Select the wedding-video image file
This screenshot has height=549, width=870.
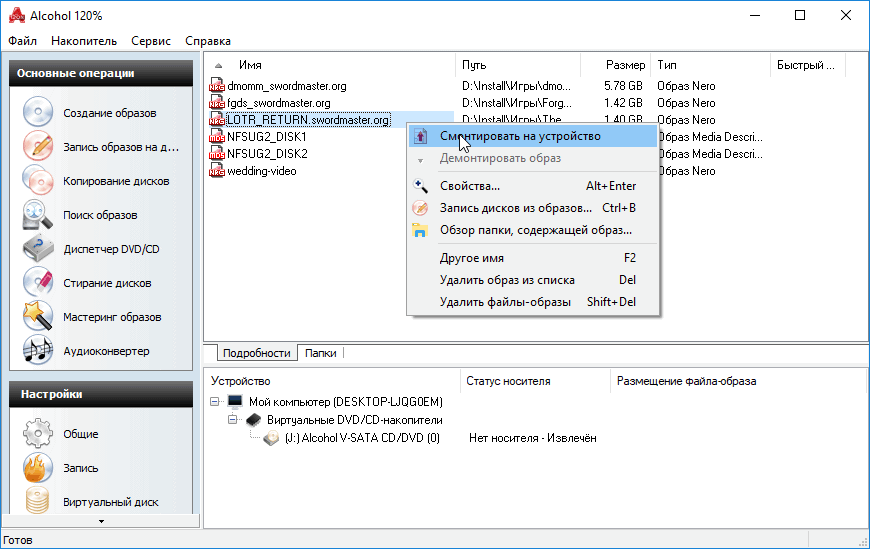pyautogui.click(x=261, y=171)
